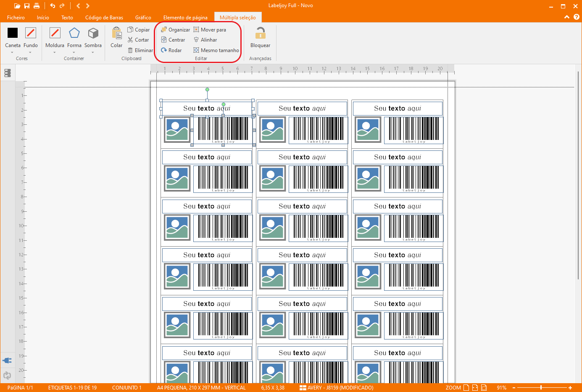The image size is (582, 392).
Task: Go to previous with the left chevron
Action: coord(78,6)
